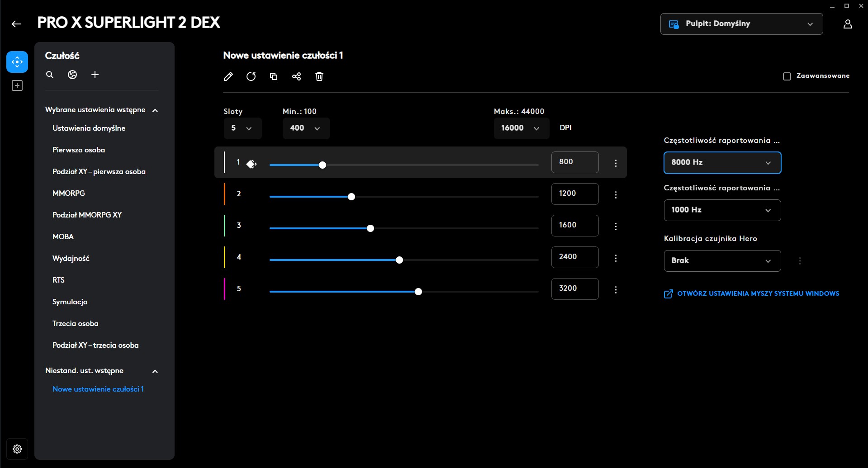Click external link icon for Windows mouse settings
The width and height of the screenshot is (868, 468).
[x=668, y=294]
